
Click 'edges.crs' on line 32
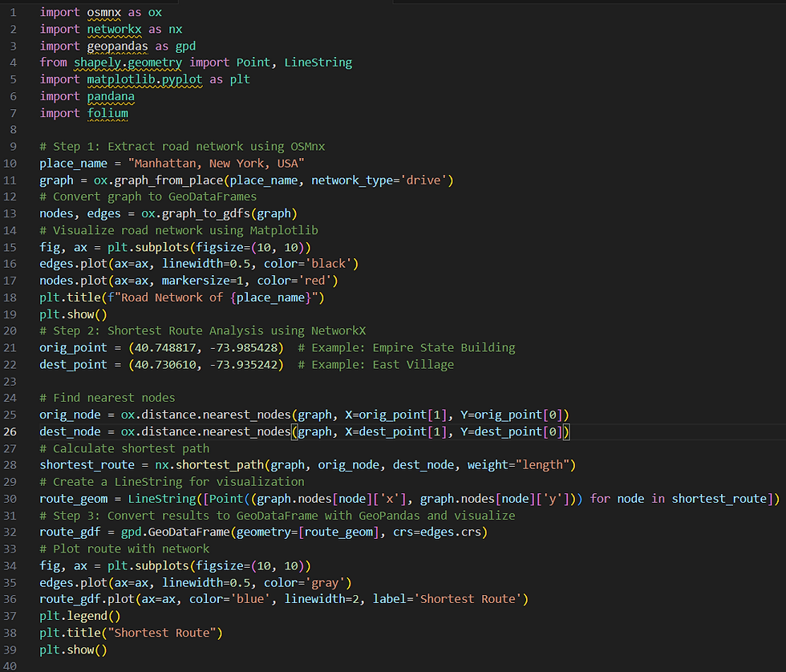[x=451, y=532]
